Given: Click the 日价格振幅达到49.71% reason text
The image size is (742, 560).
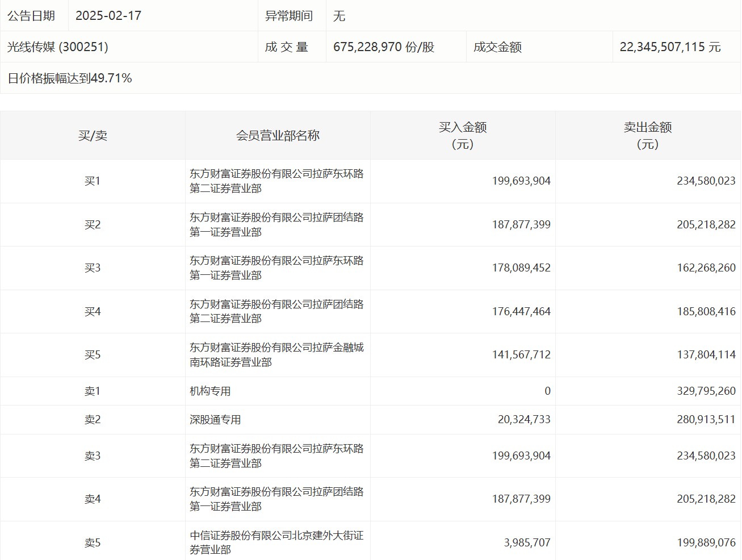Looking at the screenshot, I should point(70,78).
